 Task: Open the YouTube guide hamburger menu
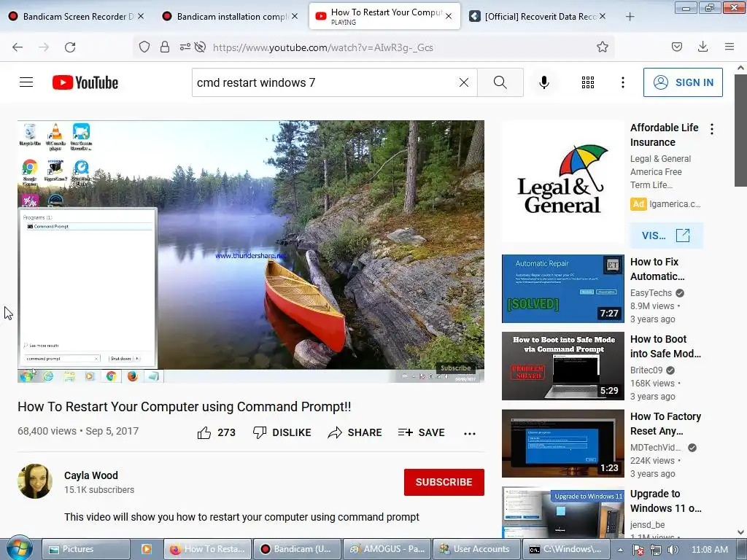[26, 82]
